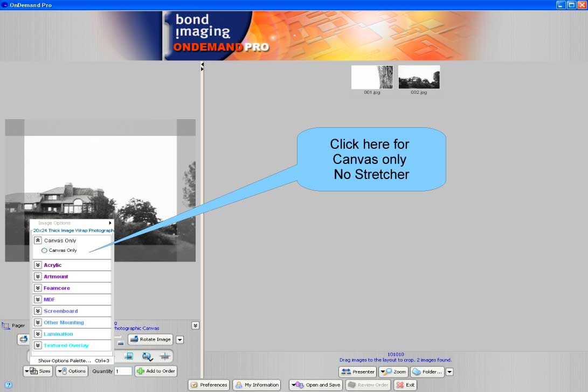This screenshot has width=588, height=392.
Task: Open the dropdown next to Rotate Image
Action: [179, 339]
